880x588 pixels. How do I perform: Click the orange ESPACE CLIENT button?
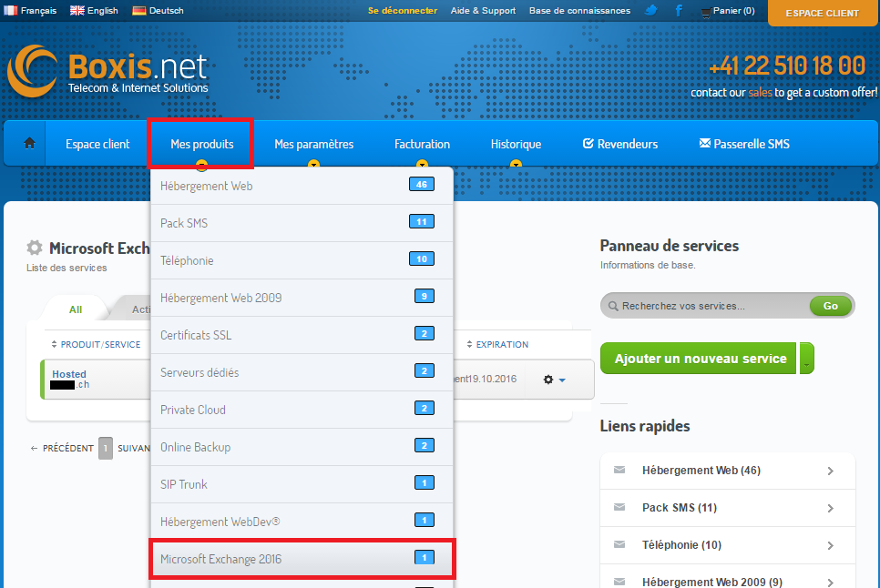click(x=823, y=13)
